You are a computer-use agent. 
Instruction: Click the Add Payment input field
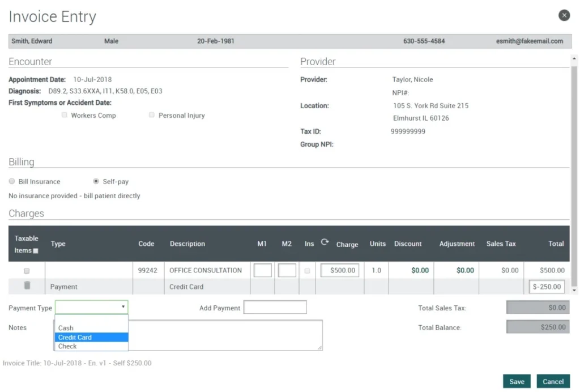click(x=276, y=306)
